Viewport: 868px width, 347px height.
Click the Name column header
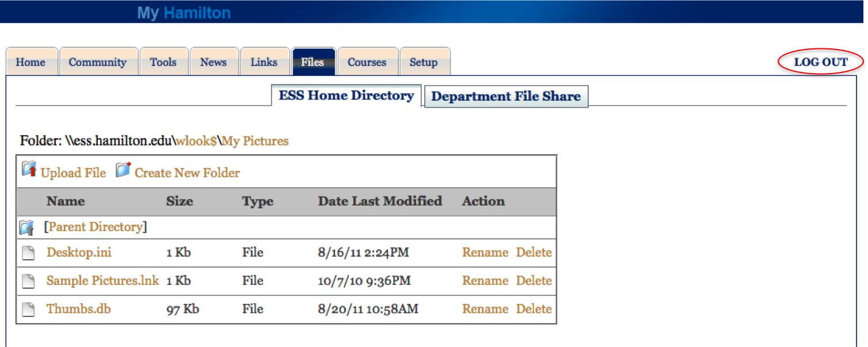tap(66, 201)
